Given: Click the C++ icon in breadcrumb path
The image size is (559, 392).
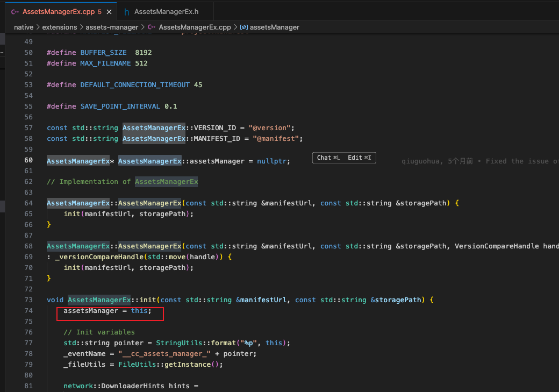Looking at the screenshot, I should click(x=152, y=27).
